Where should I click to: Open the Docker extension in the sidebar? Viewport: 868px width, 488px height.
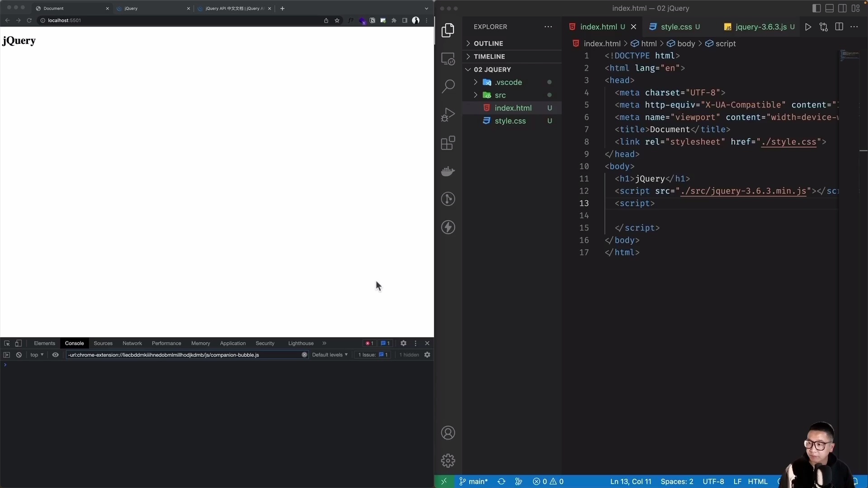pos(448,171)
